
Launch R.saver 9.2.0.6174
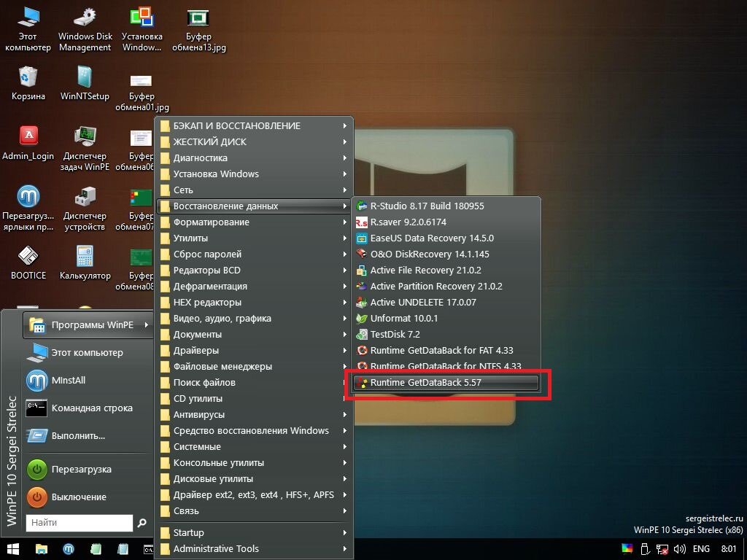point(446,222)
